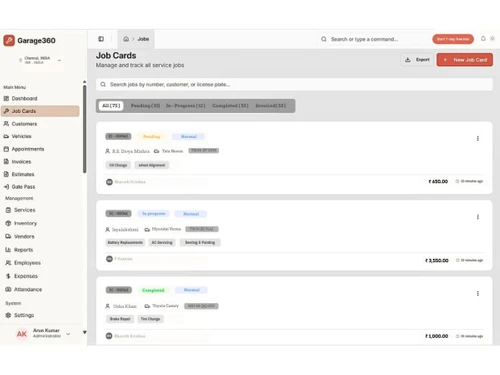Click the Tata Nexon vehicle label

172,151
